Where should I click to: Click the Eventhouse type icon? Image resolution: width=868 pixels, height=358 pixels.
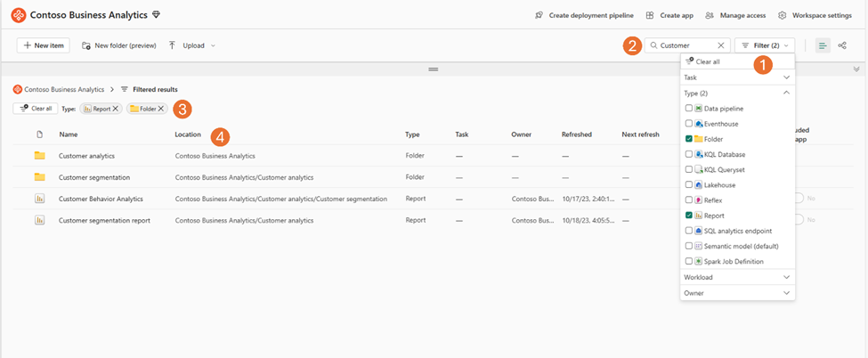click(x=699, y=124)
